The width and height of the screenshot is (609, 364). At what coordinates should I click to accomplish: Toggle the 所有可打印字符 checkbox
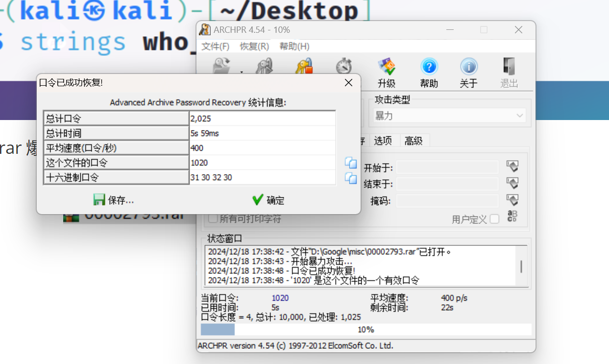[x=213, y=218]
